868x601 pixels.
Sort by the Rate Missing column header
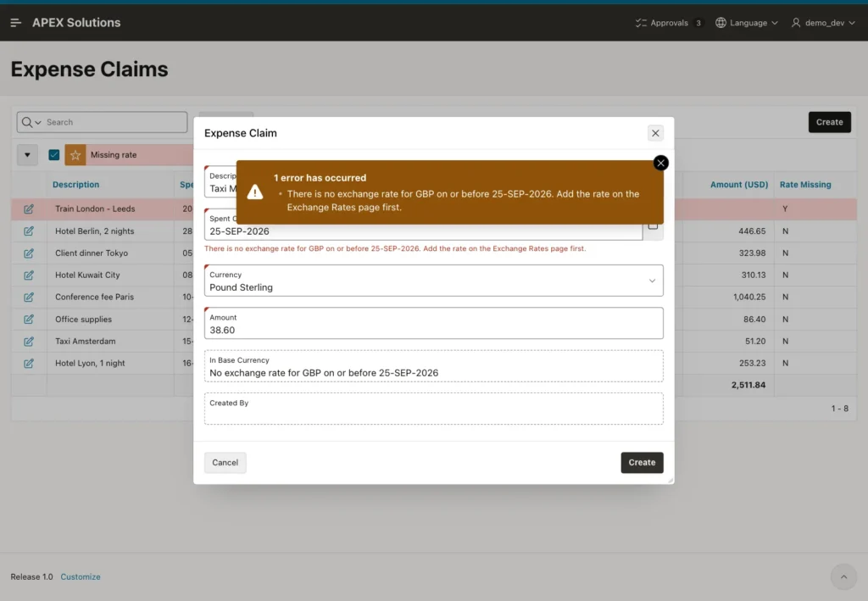point(805,185)
